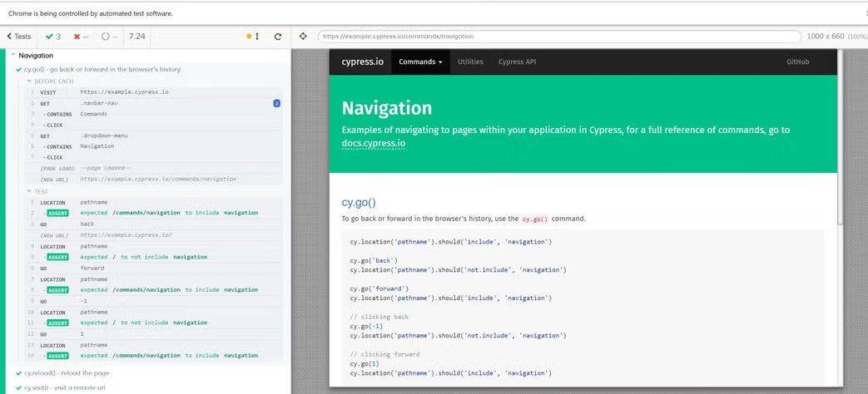
Task: Select the NEW URL commands/navigation log row
Action: click(154, 179)
